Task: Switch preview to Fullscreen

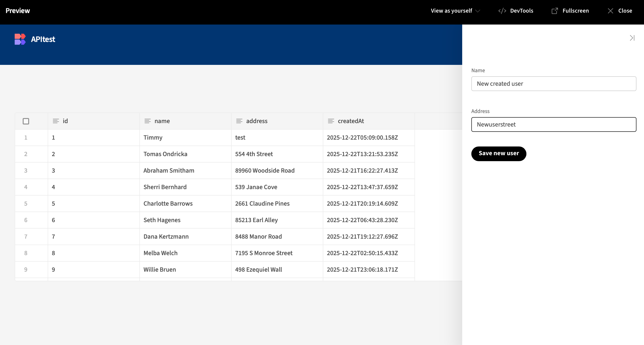Action: pos(575,11)
